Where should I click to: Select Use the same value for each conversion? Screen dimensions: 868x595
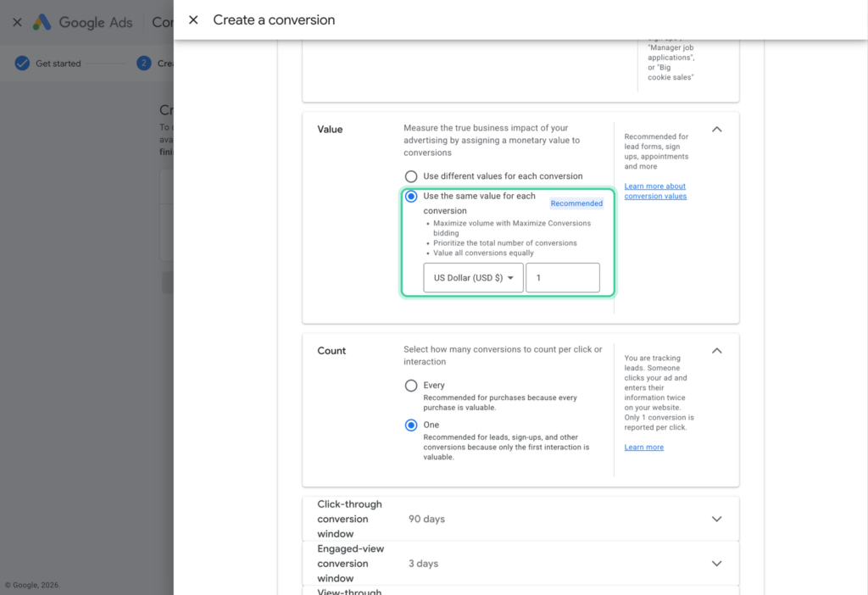coord(411,196)
